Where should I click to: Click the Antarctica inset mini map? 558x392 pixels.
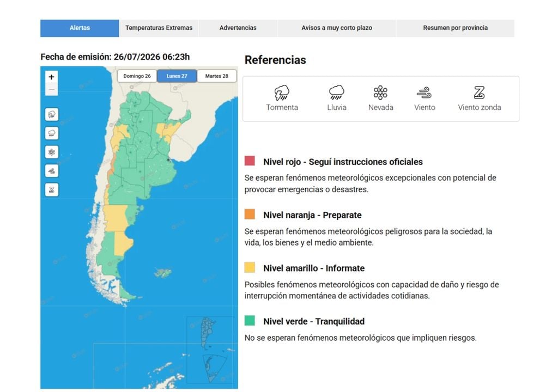click(214, 368)
